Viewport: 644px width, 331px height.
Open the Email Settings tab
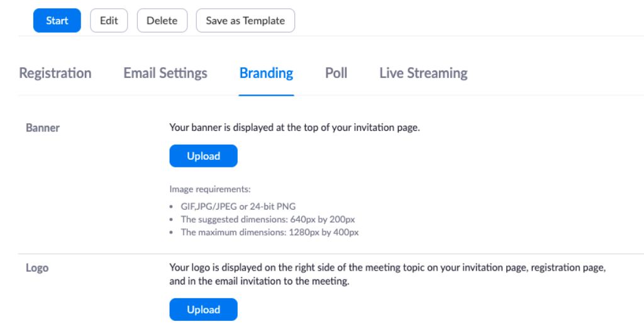coord(165,73)
